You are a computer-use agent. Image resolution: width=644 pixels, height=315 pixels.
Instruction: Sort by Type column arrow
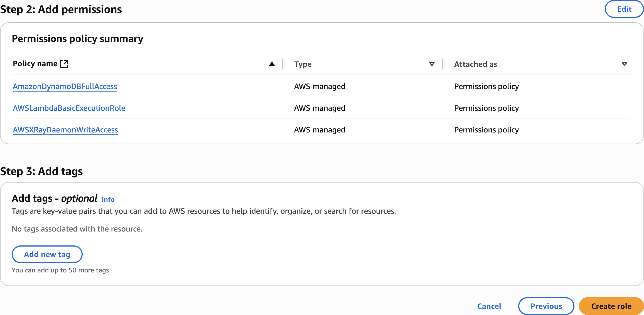pyautogui.click(x=432, y=64)
